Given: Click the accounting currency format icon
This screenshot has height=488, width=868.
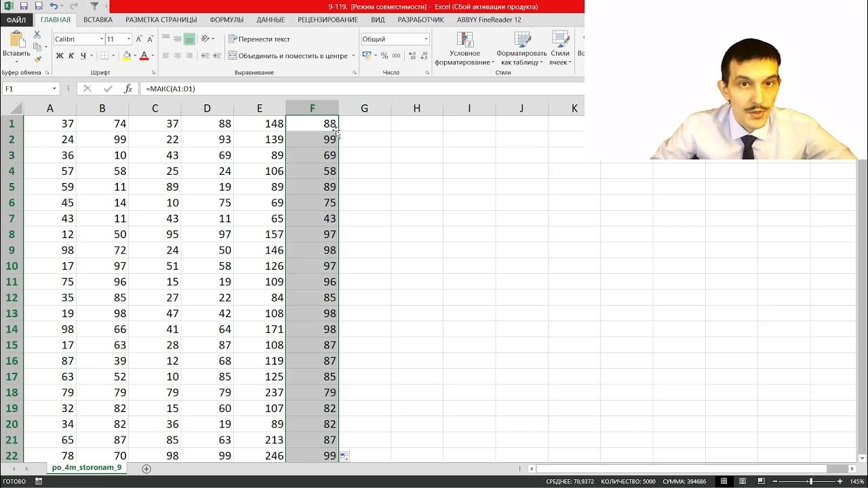Looking at the screenshot, I should pos(367,56).
